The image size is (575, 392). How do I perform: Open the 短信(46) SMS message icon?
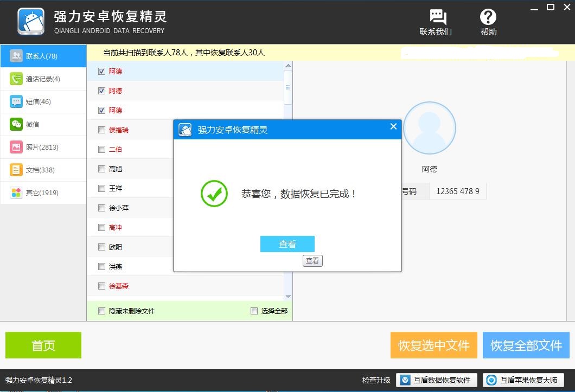point(16,101)
